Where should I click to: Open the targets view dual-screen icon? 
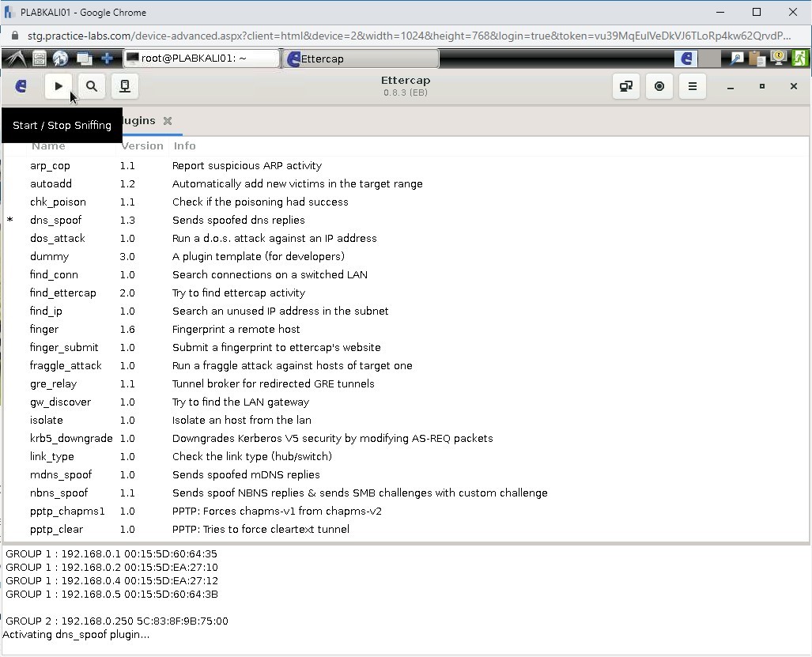point(625,86)
